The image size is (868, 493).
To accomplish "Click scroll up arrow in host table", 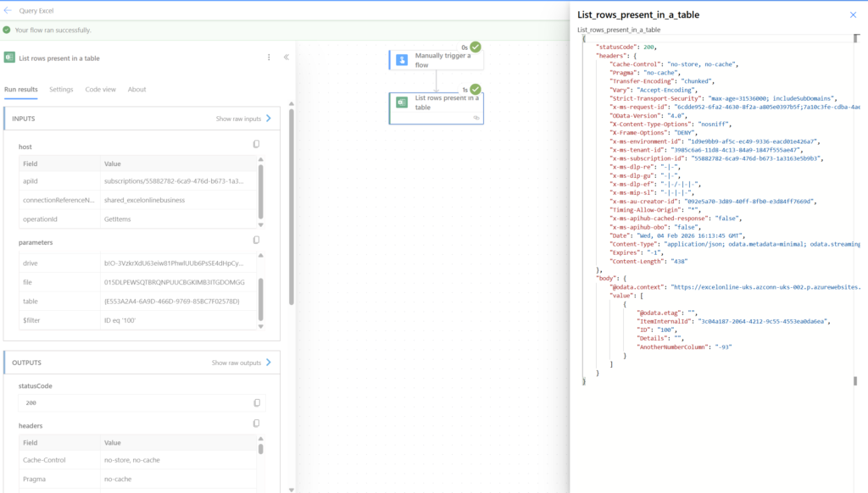I will tap(261, 159).
